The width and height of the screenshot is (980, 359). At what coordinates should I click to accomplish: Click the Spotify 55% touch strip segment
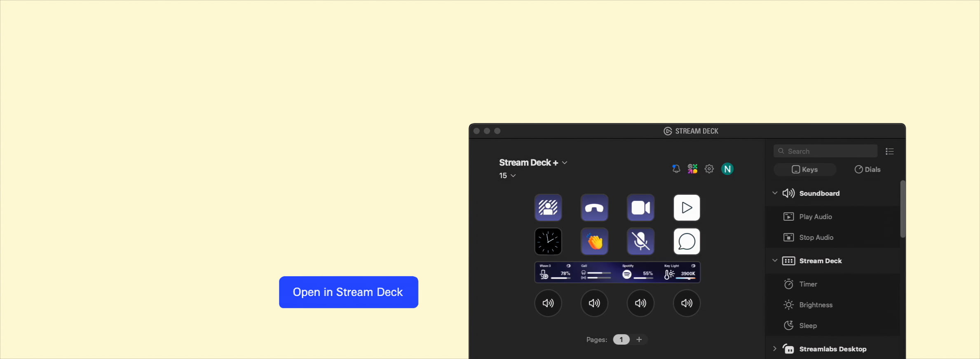click(638, 272)
